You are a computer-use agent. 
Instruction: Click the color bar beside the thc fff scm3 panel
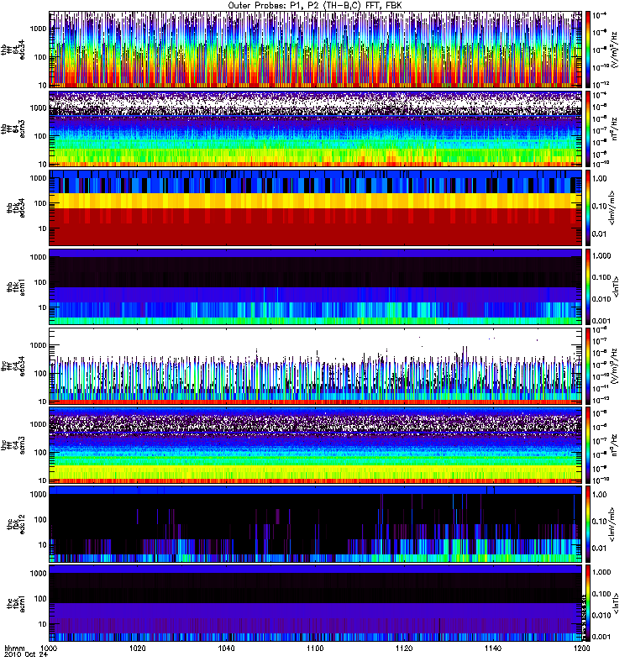pos(588,445)
